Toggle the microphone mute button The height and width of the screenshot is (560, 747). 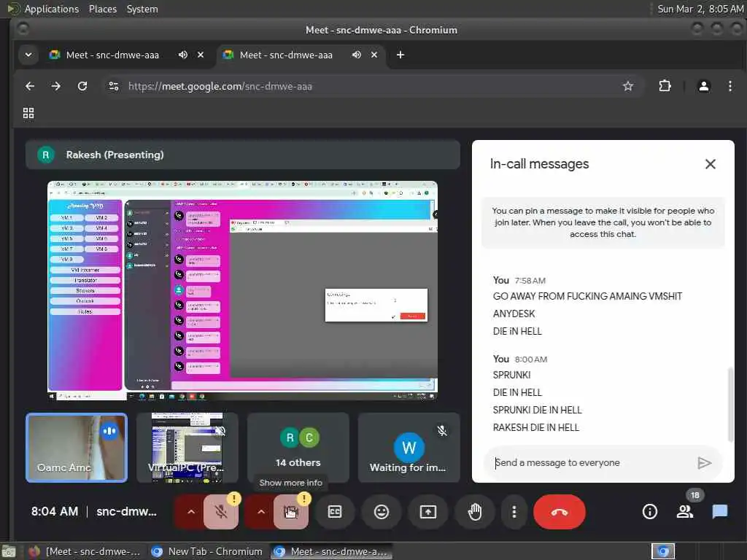pyautogui.click(x=221, y=512)
